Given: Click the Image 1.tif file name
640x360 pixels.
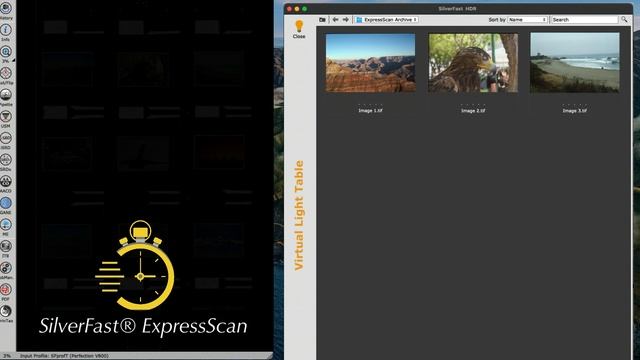Looking at the screenshot, I should coord(370,111).
